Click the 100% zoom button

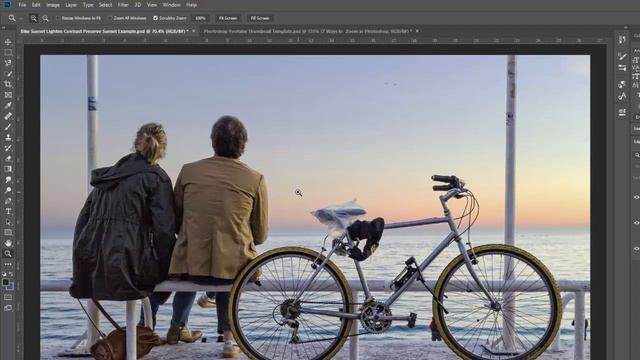coord(200,18)
